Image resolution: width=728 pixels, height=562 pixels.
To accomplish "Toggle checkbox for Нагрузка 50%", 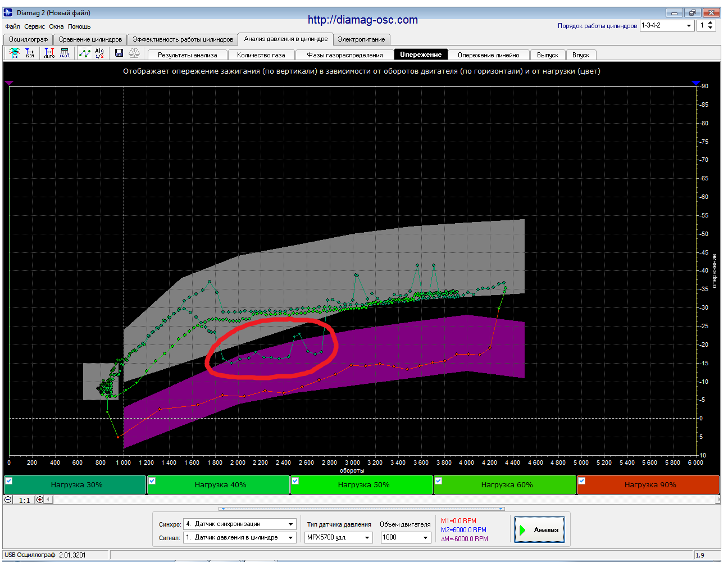I will tap(295, 481).
